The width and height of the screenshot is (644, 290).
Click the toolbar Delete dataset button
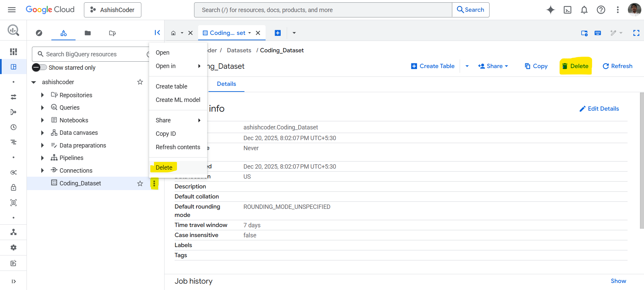point(576,66)
